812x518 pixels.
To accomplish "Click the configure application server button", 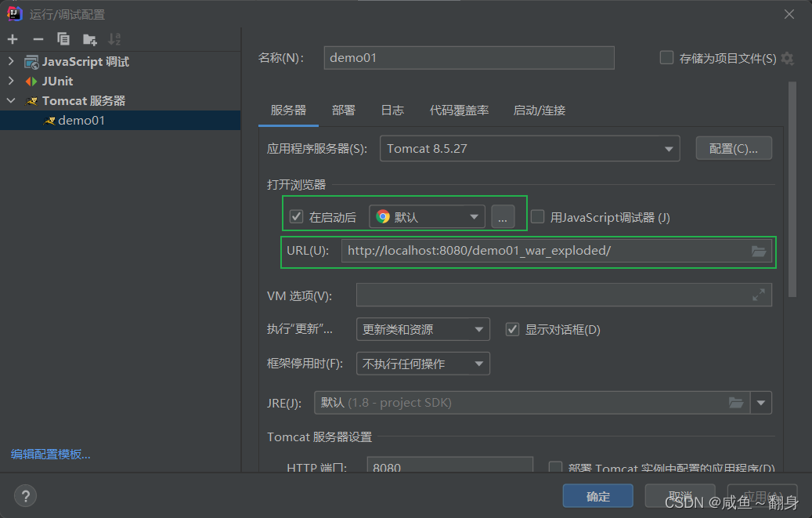I will (x=734, y=149).
